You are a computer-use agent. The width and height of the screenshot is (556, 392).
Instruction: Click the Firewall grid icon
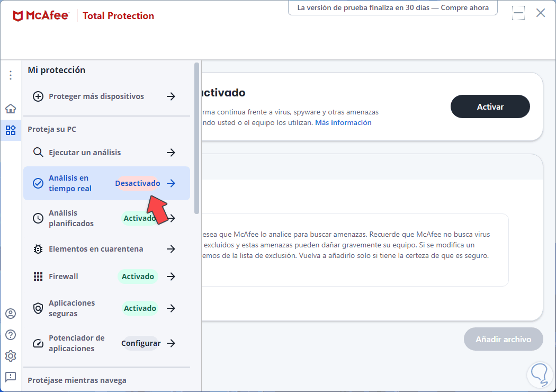tap(38, 277)
